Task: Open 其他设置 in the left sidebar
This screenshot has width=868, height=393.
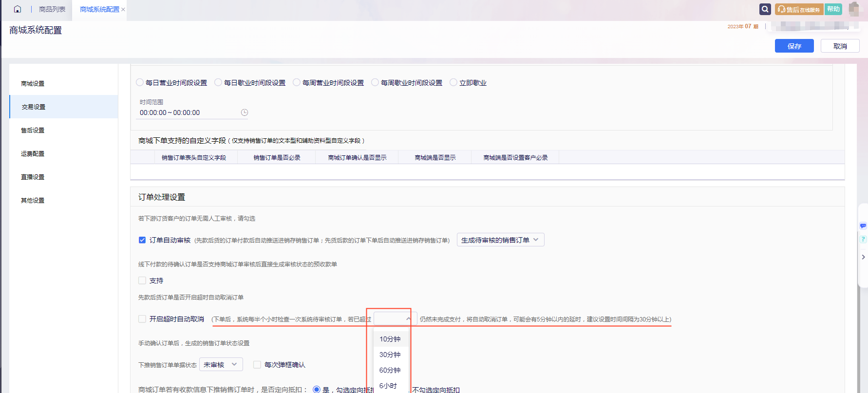Action: (64, 200)
